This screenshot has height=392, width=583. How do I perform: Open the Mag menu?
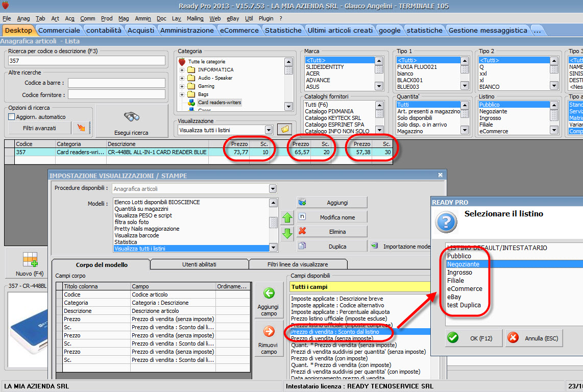coord(124,18)
